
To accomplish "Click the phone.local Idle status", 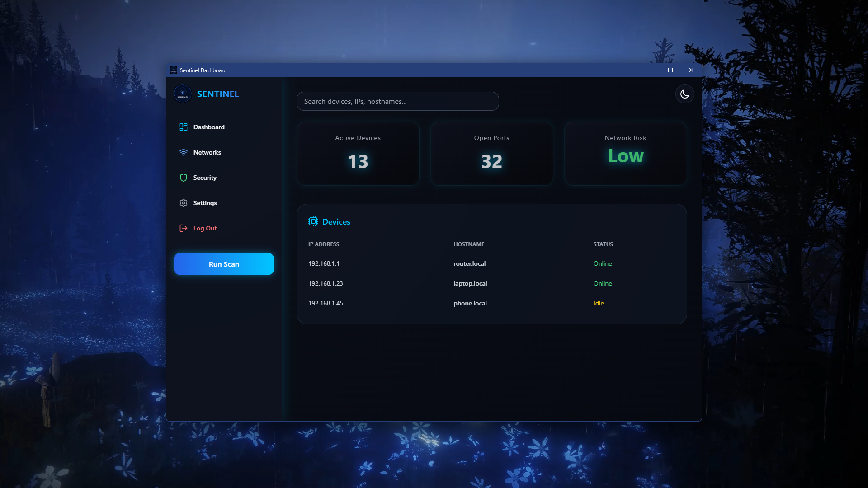I will (598, 303).
